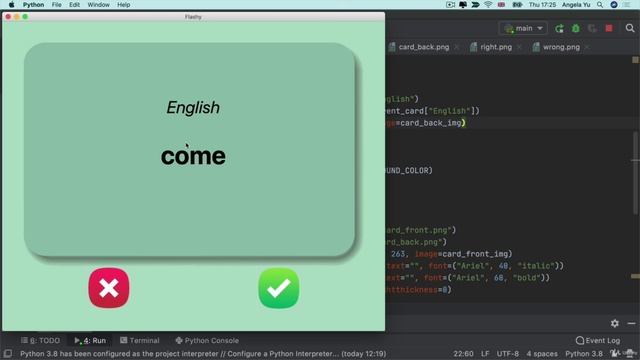640x360 pixels.
Task: Click the green Rerun icon in PyCharm toolbar
Action: tap(559, 28)
